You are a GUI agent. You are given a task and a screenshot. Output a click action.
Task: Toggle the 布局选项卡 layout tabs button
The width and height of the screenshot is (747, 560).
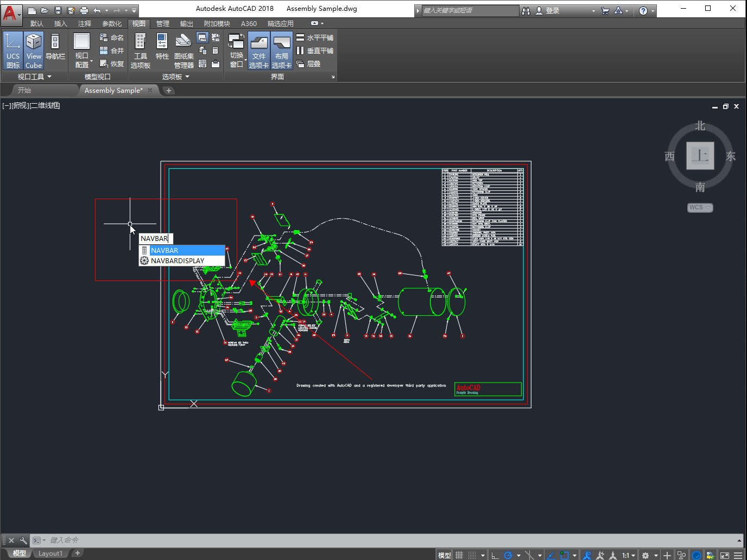282,50
